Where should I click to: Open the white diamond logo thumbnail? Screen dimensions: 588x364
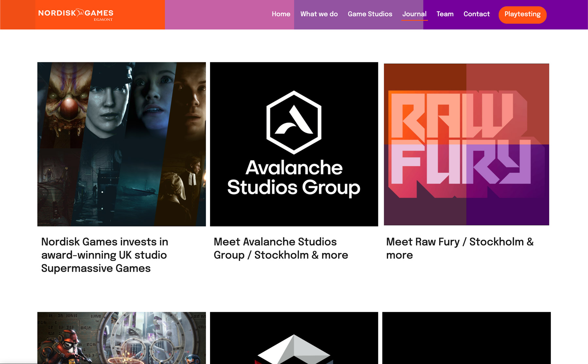(294, 338)
